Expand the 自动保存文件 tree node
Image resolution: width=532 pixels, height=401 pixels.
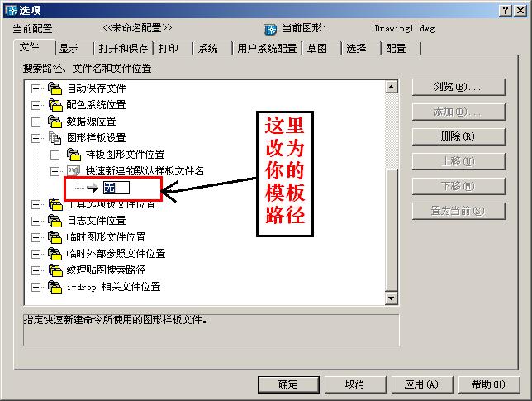(36, 88)
